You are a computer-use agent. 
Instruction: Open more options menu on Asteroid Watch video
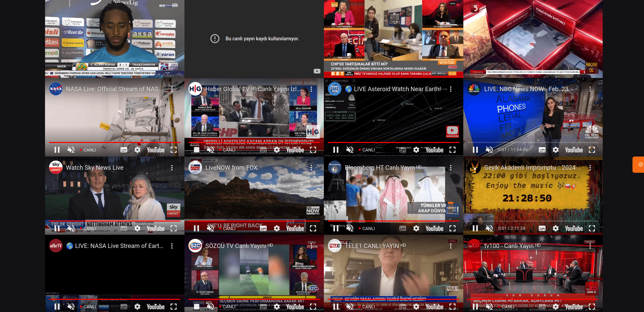451,89
